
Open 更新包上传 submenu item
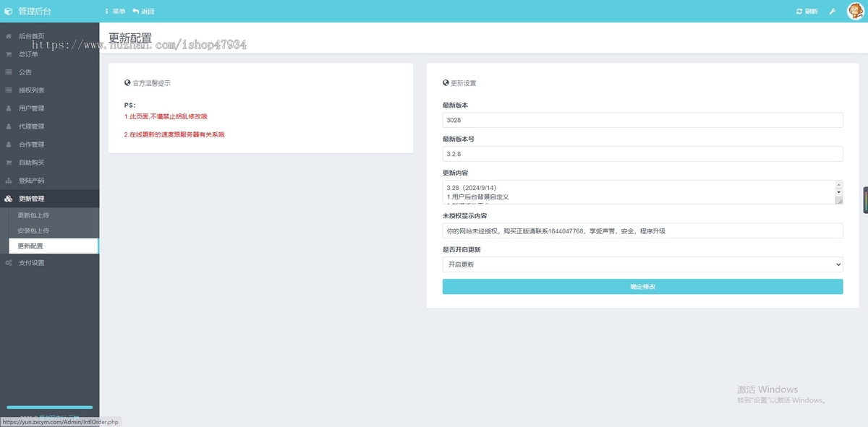click(x=33, y=215)
